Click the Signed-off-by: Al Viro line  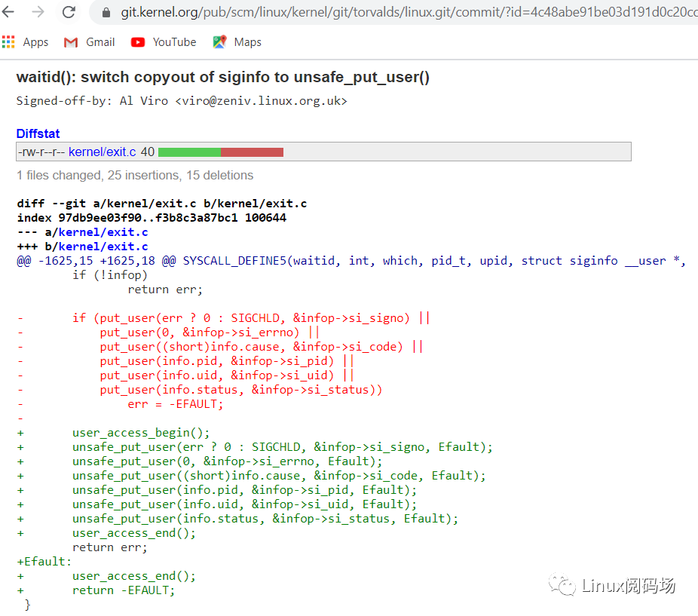[182, 101]
